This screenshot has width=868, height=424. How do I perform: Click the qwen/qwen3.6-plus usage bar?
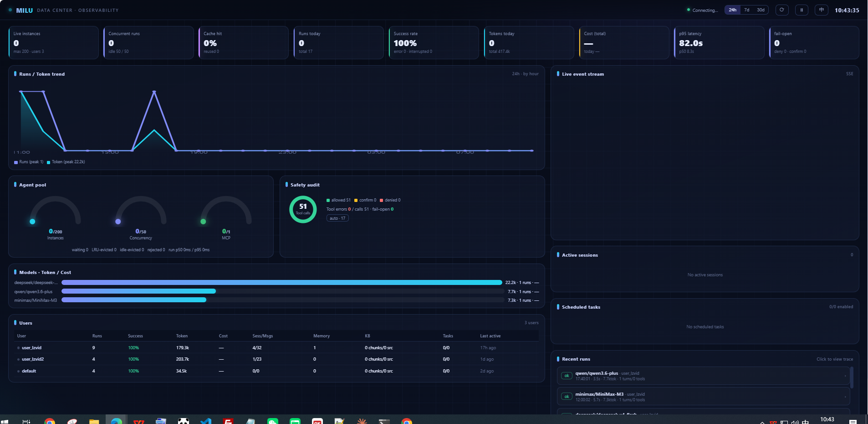coord(282,291)
